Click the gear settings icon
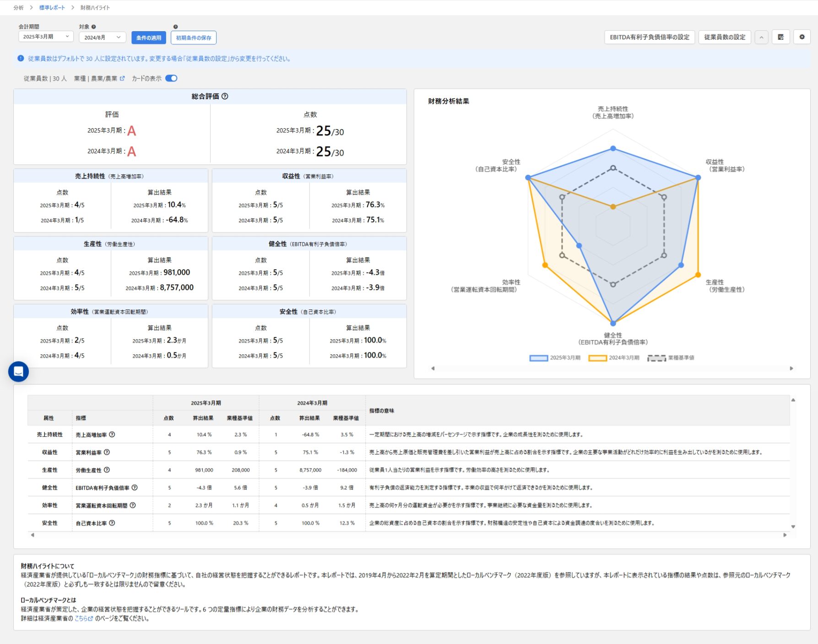The width and height of the screenshot is (818, 644). tap(802, 37)
